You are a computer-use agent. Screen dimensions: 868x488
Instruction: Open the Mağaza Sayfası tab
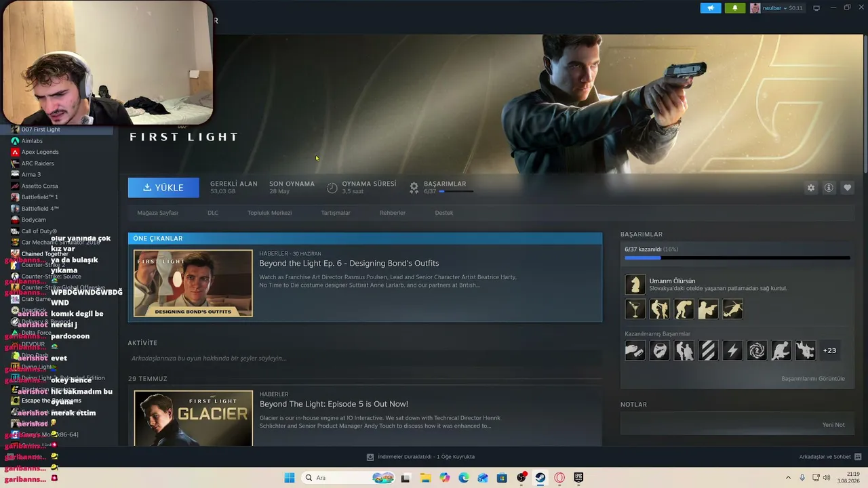[158, 213]
